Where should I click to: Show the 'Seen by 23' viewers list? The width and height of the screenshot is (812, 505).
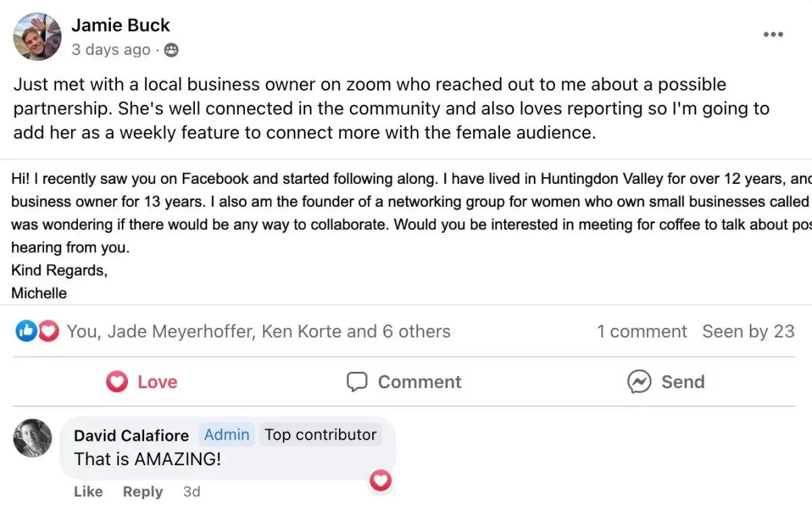748,331
